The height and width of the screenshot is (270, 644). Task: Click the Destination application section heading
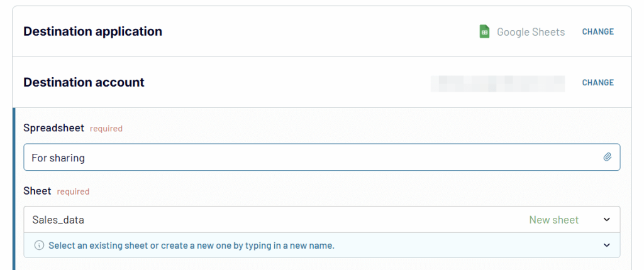tap(93, 31)
